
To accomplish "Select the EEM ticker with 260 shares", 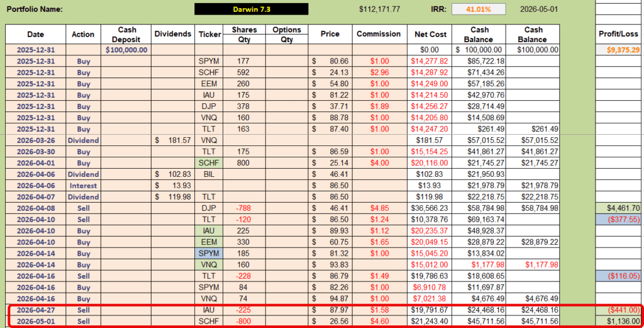I will 209,84.
